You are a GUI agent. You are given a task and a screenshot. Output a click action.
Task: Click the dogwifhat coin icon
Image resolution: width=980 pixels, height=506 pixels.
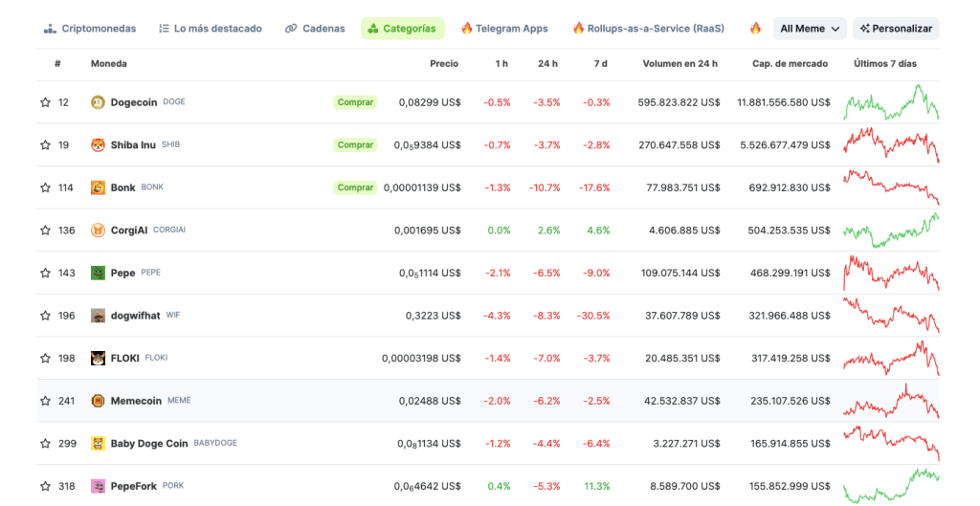(x=98, y=316)
